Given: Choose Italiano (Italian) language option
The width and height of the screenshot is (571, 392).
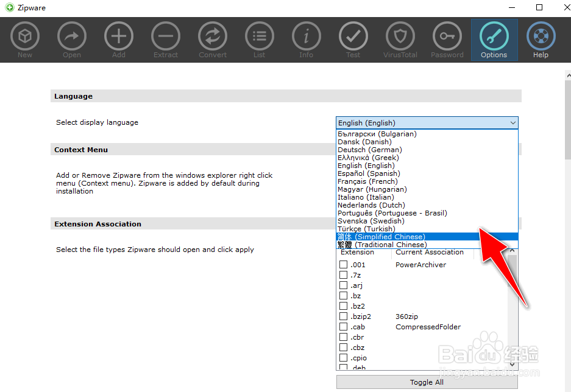Looking at the screenshot, I should click(427, 197).
